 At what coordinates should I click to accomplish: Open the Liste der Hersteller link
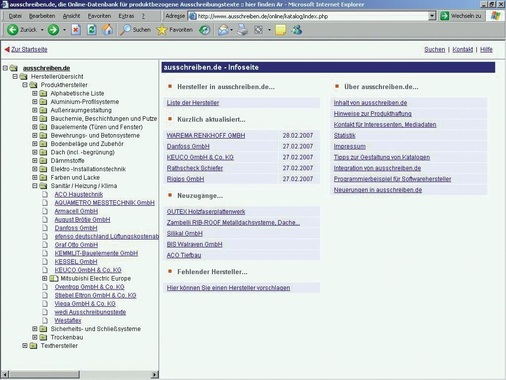point(193,103)
